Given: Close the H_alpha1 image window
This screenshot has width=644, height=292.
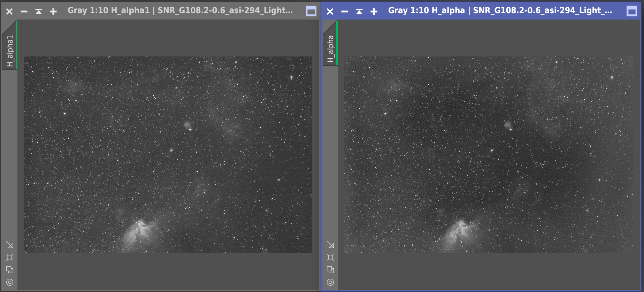Looking at the screenshot, I should [9, 11].
